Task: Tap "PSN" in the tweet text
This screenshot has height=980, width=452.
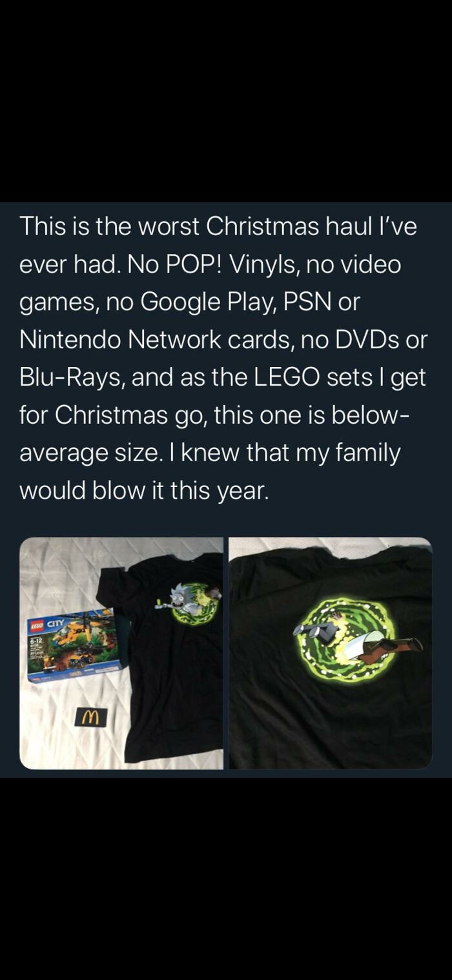Action: tap(311, 302)
